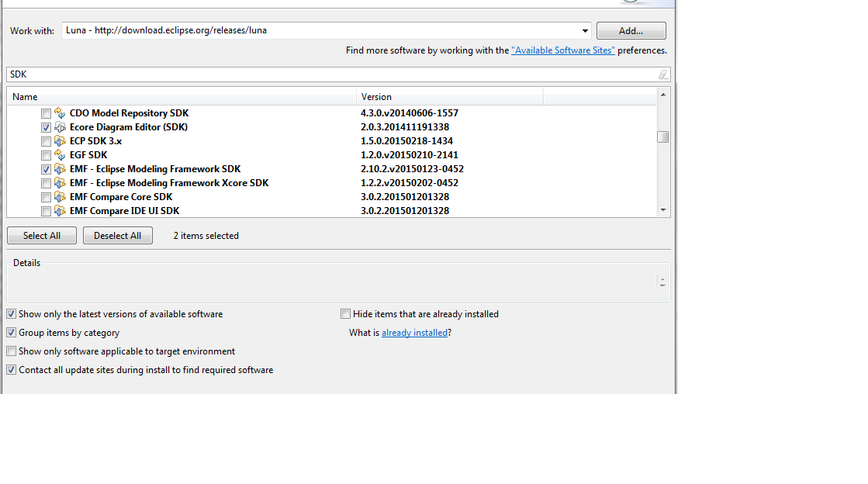868x484 pixels.
Task: Toggle Group items by category checkbox
Action: 11,333
